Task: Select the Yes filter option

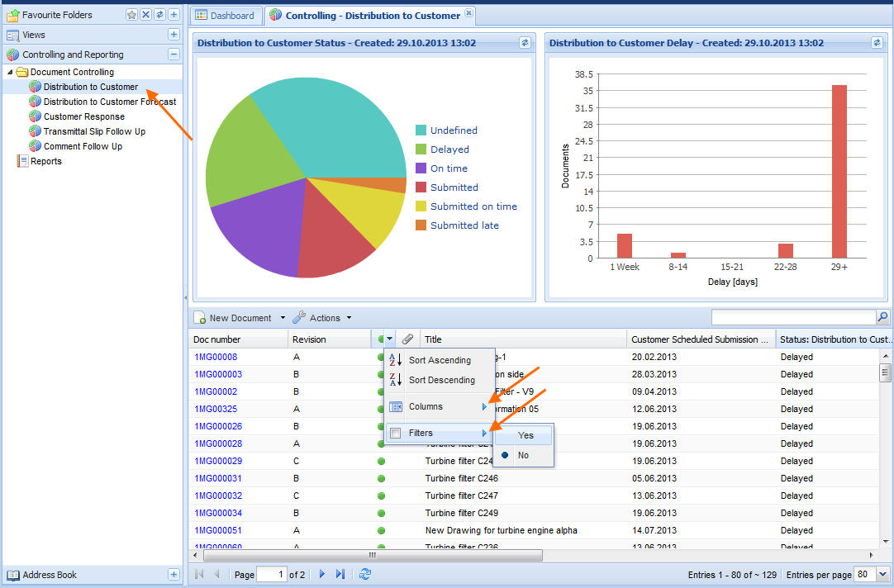Action: (x=525, y=435)
